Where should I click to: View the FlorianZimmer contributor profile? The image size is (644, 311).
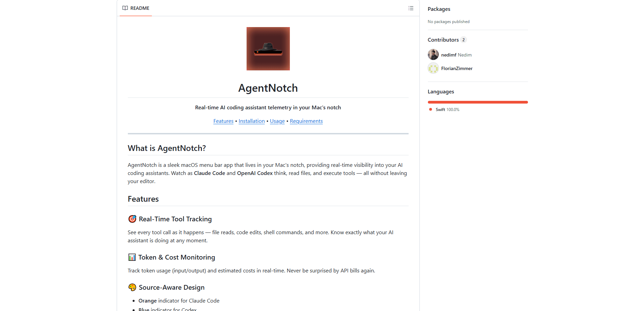point(457,68)
